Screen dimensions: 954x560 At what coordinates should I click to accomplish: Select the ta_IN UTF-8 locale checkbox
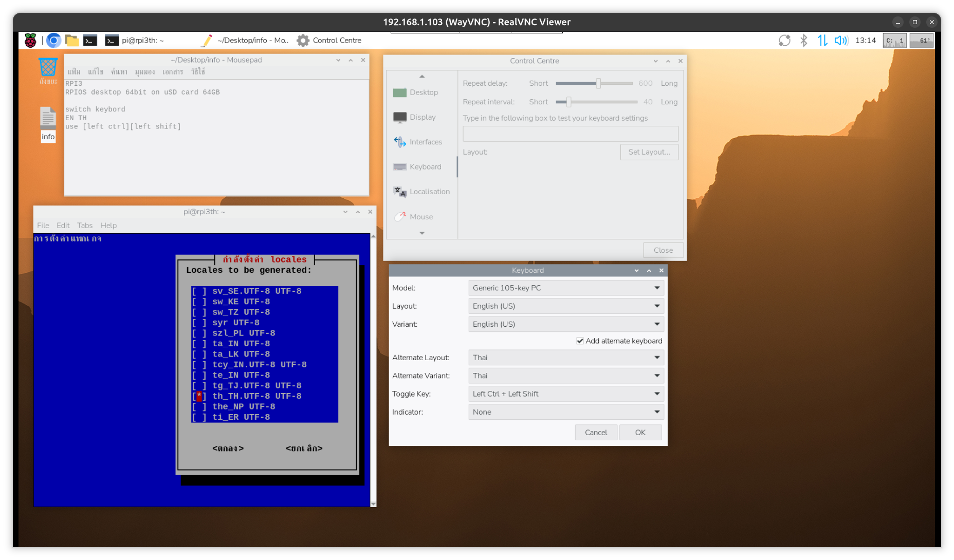click(199, 344)
